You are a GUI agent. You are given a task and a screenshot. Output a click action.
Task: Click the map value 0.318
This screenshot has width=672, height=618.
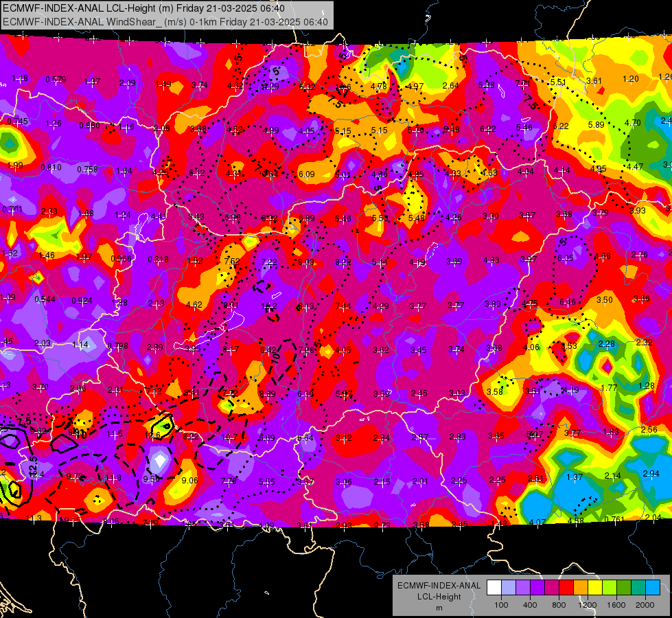158,260
